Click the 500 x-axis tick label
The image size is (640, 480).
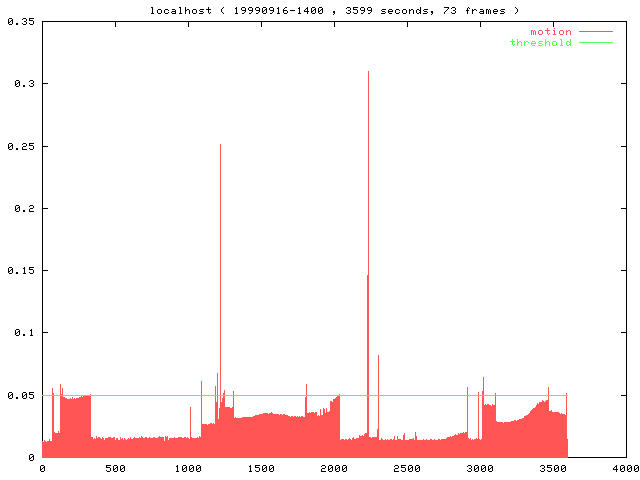(x=115, y=468)
